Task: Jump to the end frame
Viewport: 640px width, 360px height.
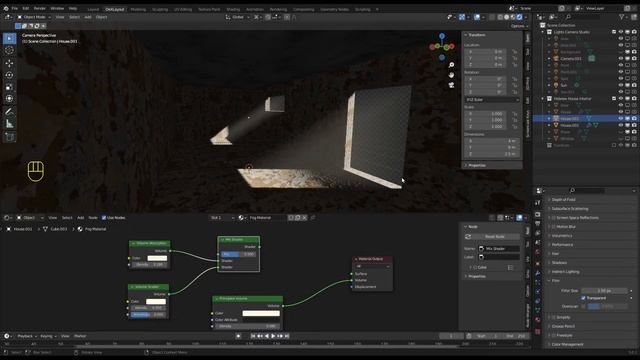Action: point(287,336)
